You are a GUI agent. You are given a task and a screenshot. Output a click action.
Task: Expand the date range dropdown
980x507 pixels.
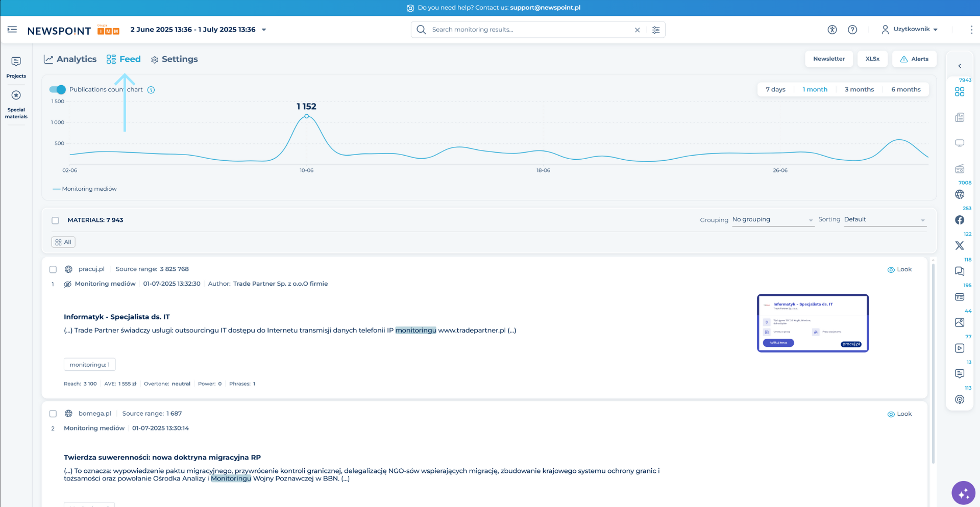tap(264, 30)
